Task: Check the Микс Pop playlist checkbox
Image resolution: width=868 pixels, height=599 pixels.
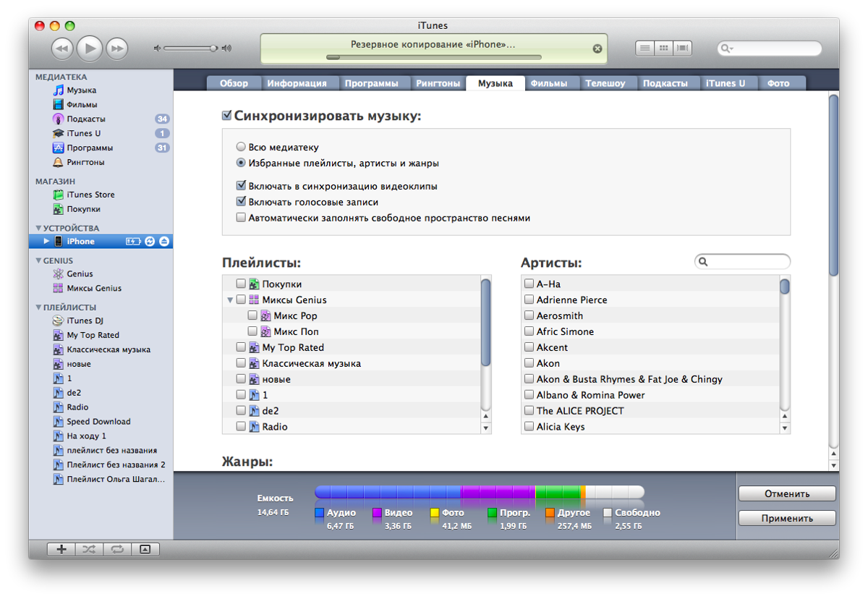Action: (x=252, y=316)
